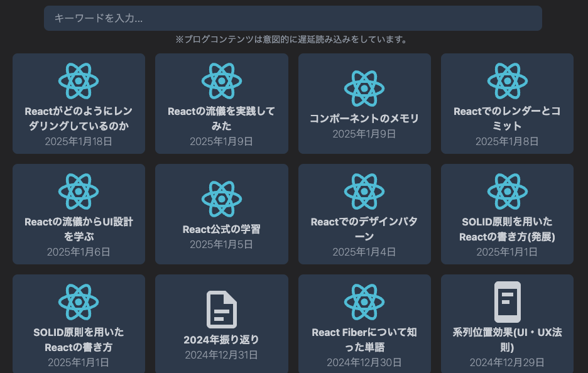
Task: Select 'Reactでのレンダーとコミット' article title
Action: (507, 118)
